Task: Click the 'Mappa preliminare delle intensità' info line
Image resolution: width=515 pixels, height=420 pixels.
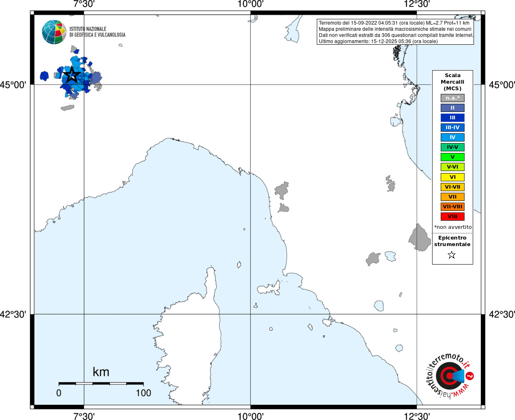Action: pyautogui.click(x=395, y=29)
